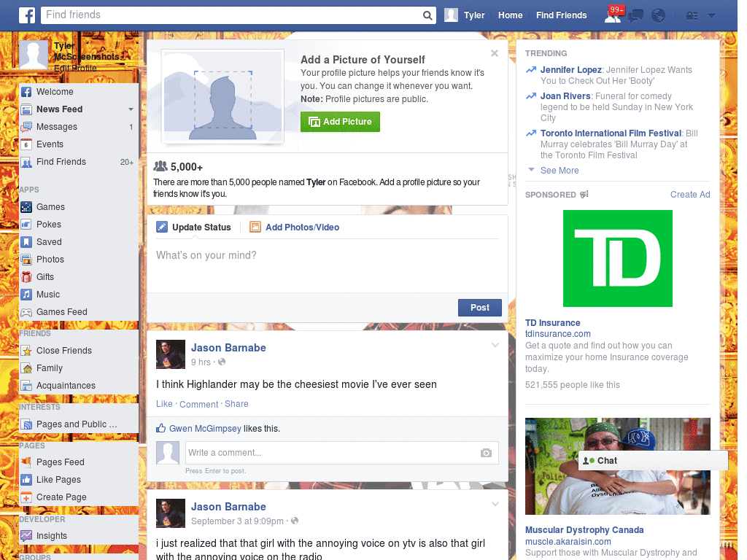747x560 pixels.
Task: Switch to Update Status tab
Action: pyautogui.click(x=194, y=227)
